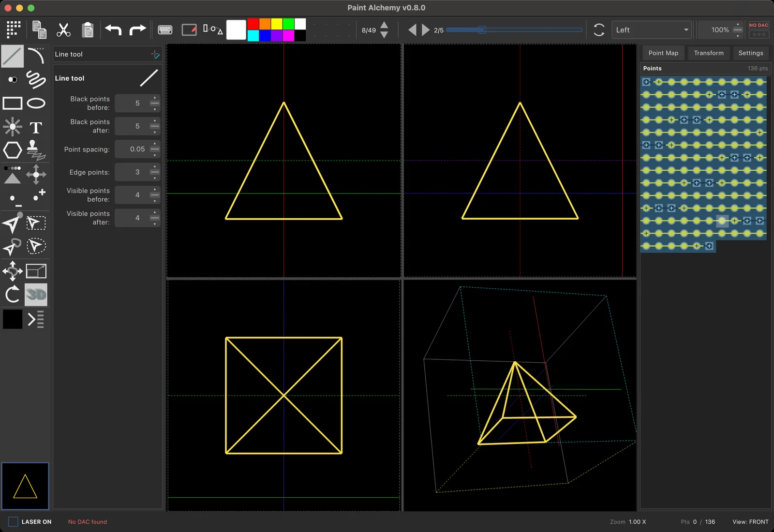Screen dimensions: 774x532
Task: Increase Black points before value
Action: 155,98
